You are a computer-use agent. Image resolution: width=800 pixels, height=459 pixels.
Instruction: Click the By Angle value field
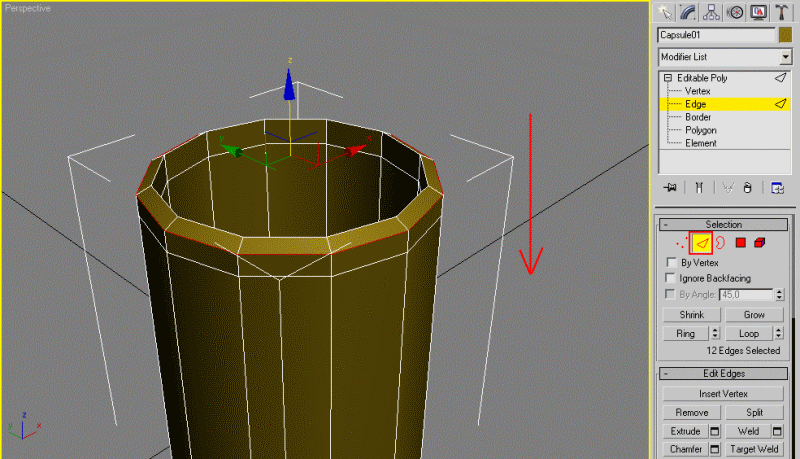(746, 295)
